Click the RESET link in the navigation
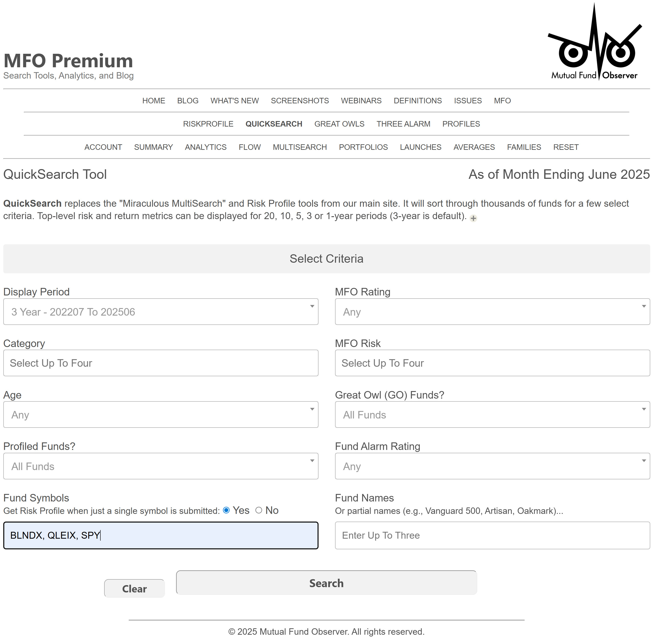The height and width of the screenshot is (644, 652). pos(566,147)
